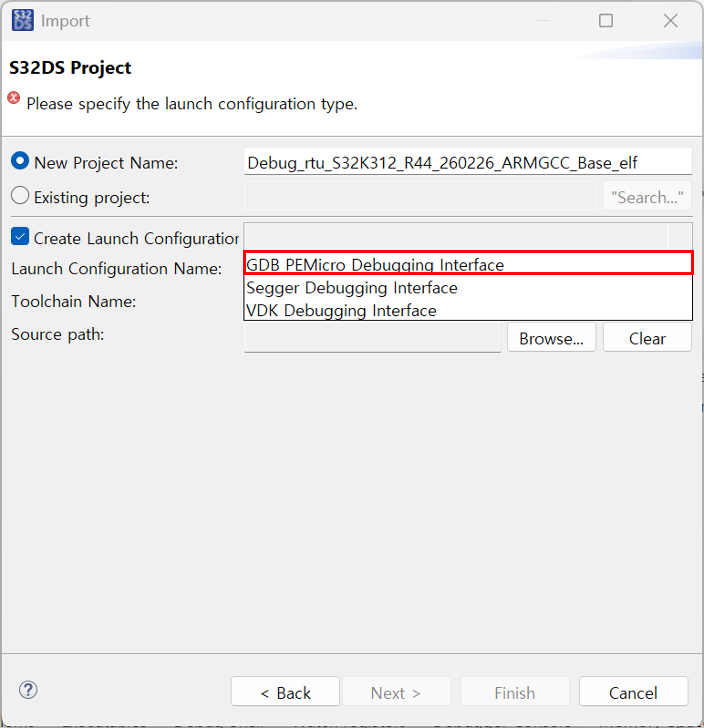704x728 pixels.
Task: Select the New Project Name radio button
Action: [x=20, y=161]
